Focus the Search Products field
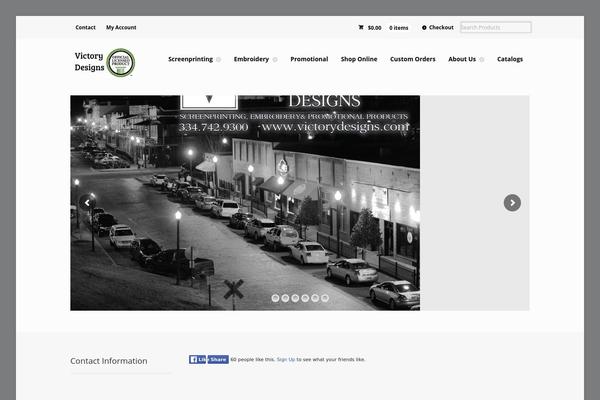Image resolution: width=600 pixels, height=400 pixels. point(496,27)
